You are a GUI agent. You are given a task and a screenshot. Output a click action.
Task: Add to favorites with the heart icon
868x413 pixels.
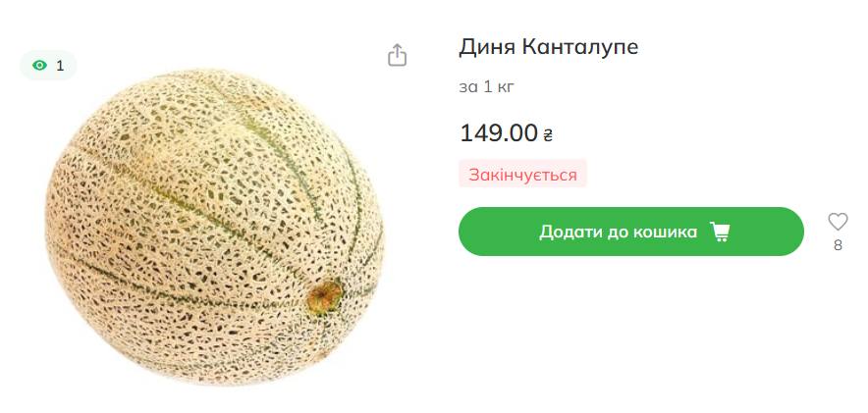[838, 221]
